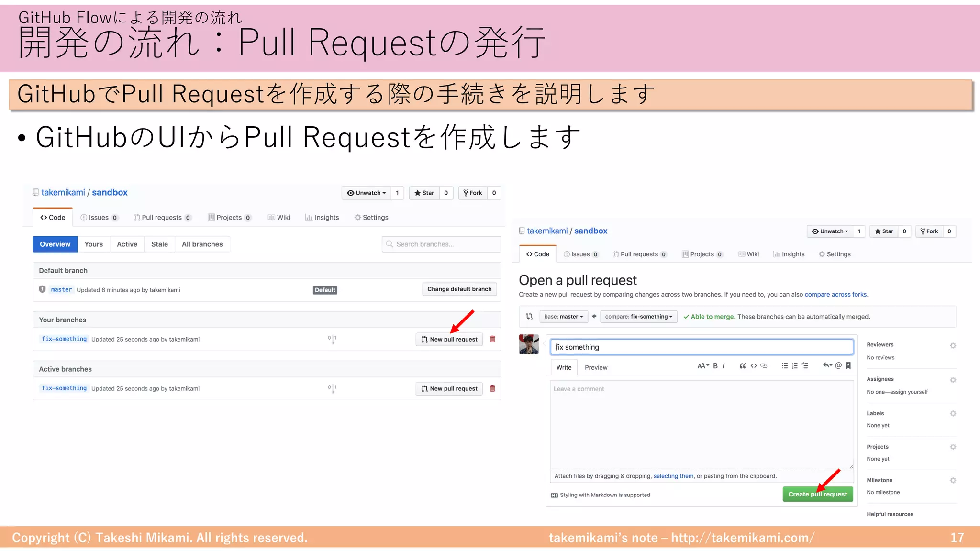Image resolution: width=980 pixels, height=551 pixels.
Task: Star the repository in the right screenshot
Action: [x=884, y=231]
